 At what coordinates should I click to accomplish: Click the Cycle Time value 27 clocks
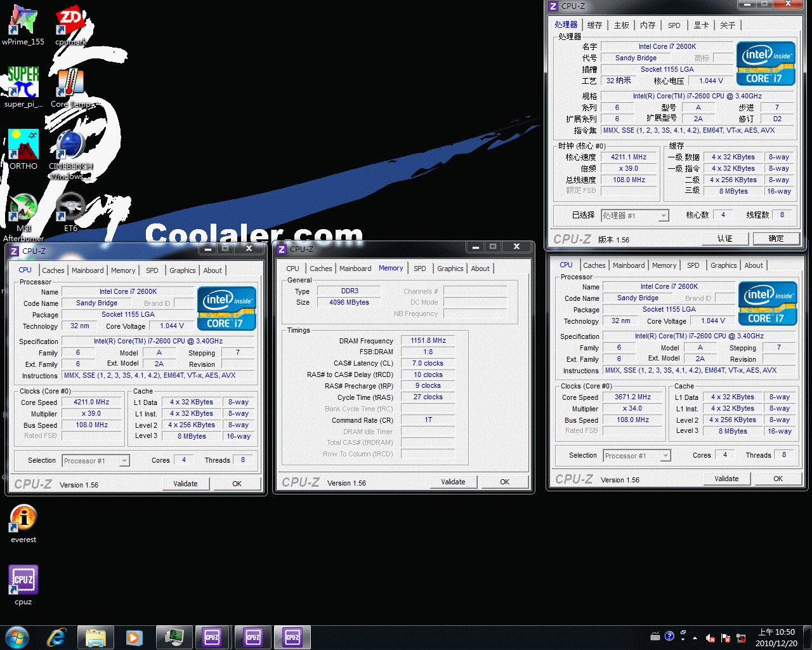click(428, 397)
